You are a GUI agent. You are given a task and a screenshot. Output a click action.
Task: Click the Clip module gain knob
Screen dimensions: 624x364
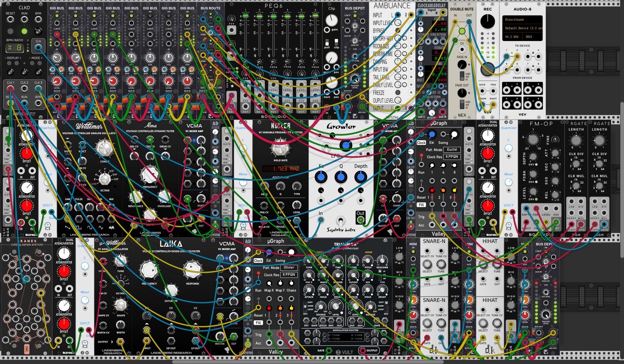(x=332, y=20)
